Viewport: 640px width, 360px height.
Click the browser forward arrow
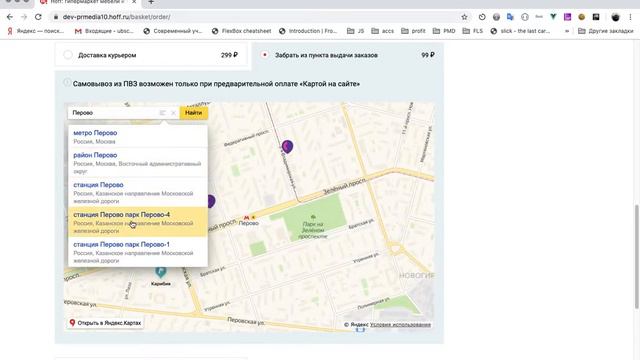[x=24, y=17]
